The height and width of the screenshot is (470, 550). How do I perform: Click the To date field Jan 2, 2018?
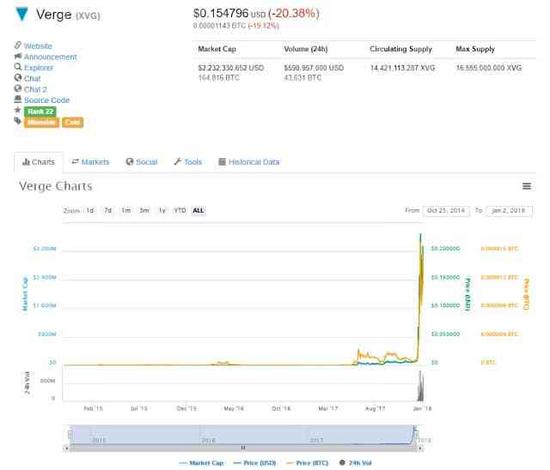coord(509,210)
